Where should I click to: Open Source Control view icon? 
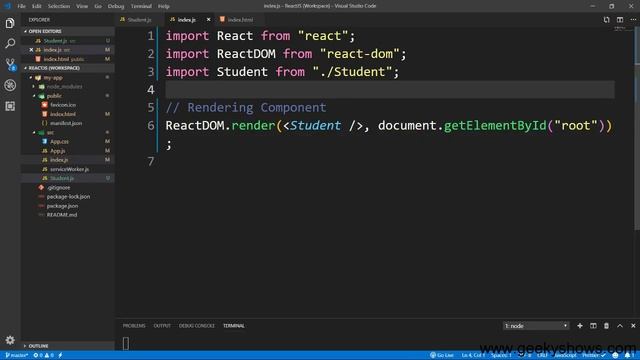point(10,64)
